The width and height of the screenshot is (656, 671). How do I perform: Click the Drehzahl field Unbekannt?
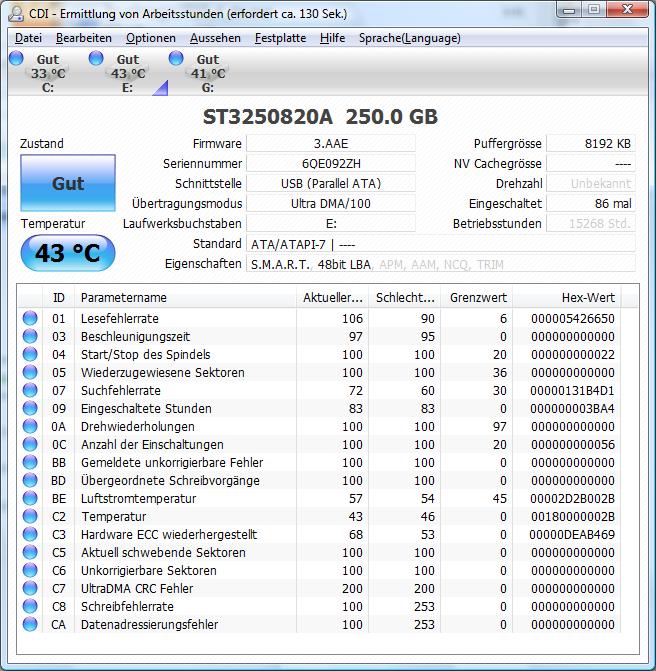pos(591,184)
